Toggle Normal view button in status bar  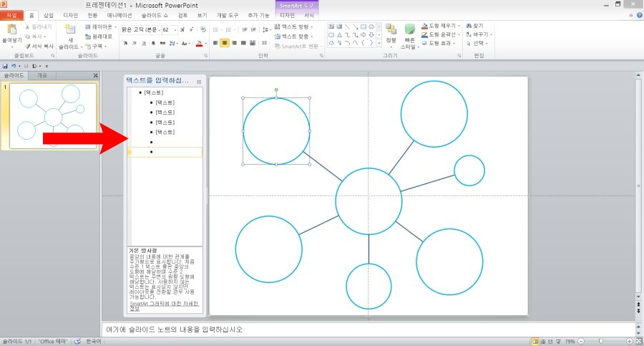[535, 342]
